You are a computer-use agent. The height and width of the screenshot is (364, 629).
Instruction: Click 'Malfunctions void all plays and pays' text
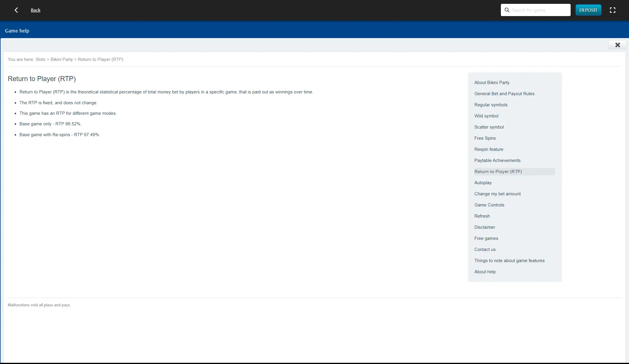pyautogui.click(x=39, y=305)
